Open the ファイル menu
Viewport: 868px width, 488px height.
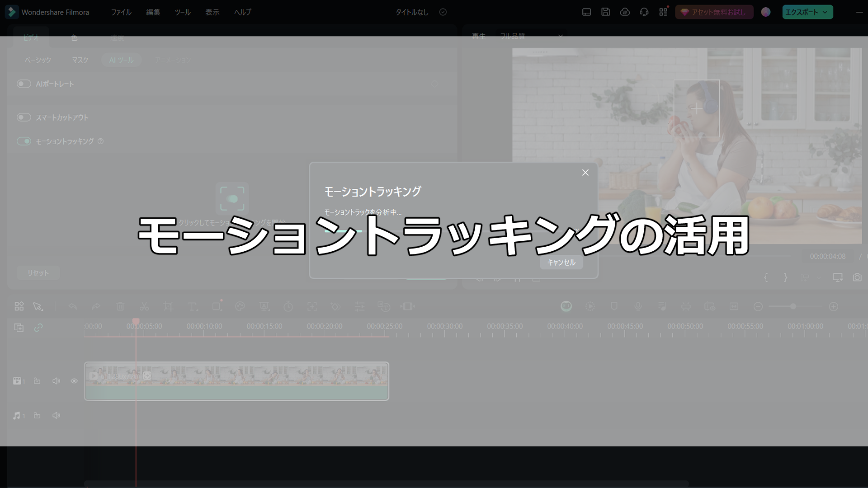121,12
